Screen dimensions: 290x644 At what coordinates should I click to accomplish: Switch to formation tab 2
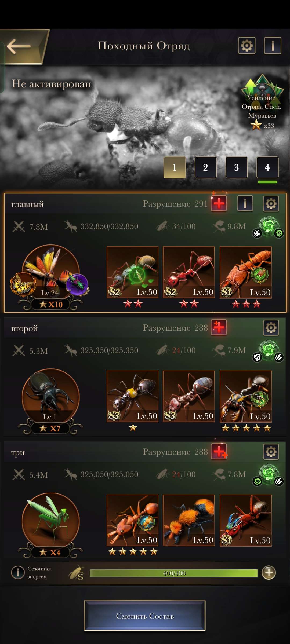[x=205, y=167]
